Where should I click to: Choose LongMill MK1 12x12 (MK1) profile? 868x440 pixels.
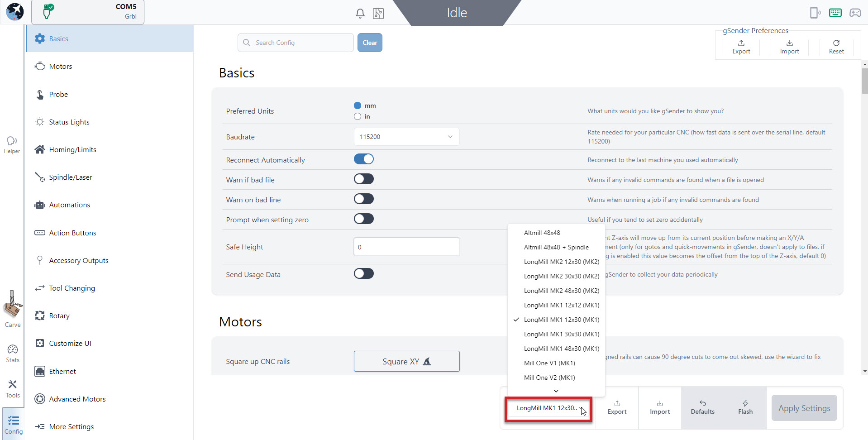click(556, 305)
